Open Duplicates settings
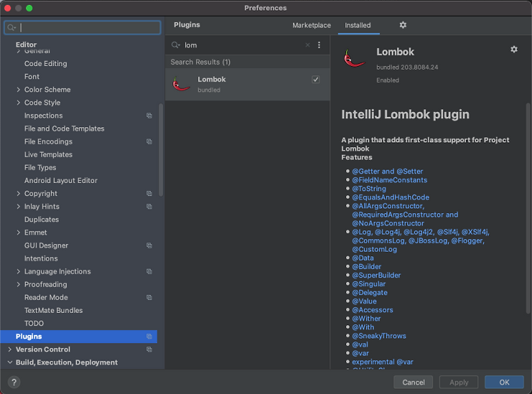Screen dimensions: 532x394 tap(41, 219)
